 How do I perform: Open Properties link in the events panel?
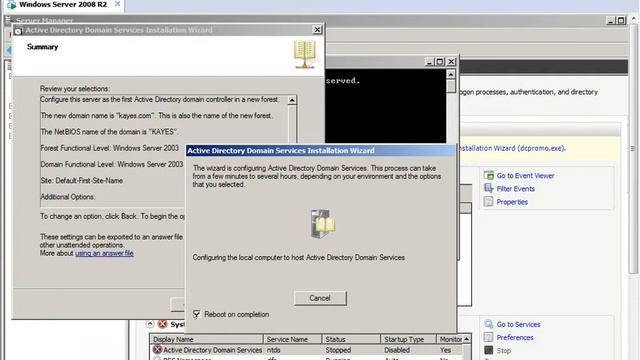(x=512, y=202)
